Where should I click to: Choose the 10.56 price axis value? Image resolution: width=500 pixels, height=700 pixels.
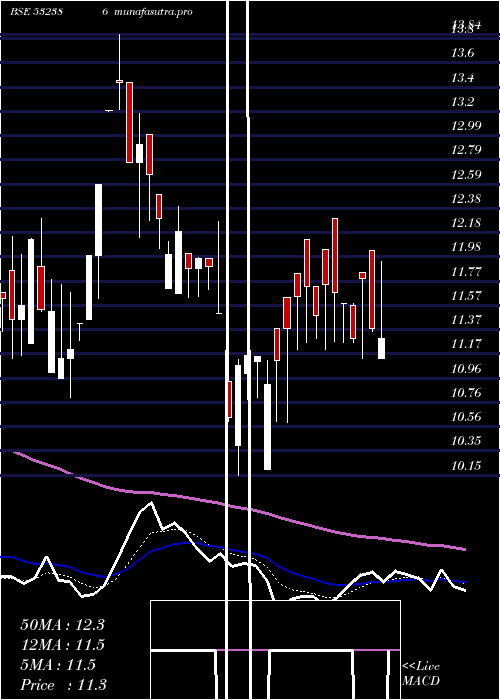(466, 417)
